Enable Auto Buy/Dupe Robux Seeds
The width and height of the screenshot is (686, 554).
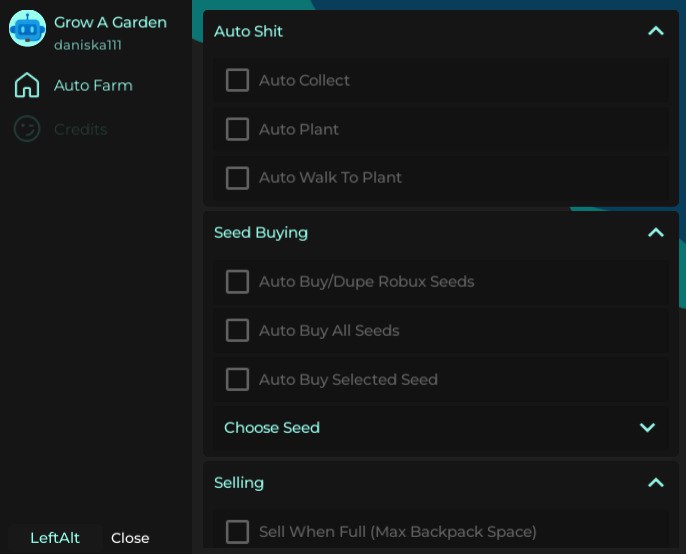coord(237,282)
